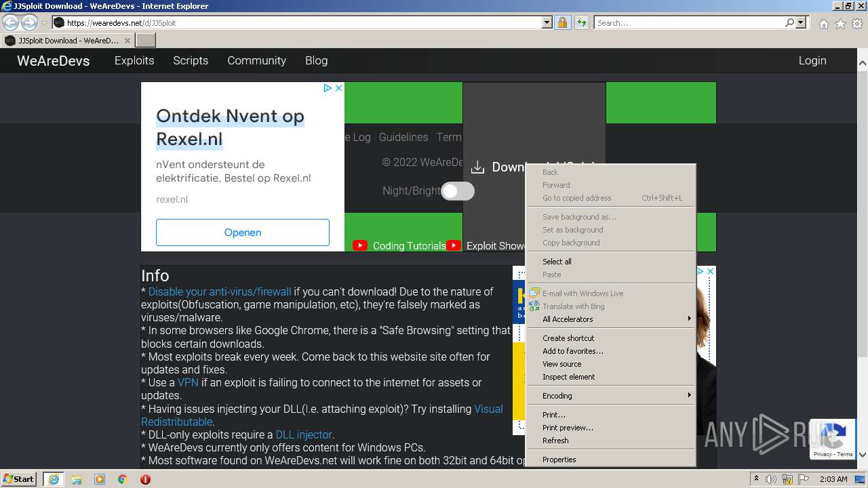868x488 pixels.
Task: Click the download arrow icon
Action: click(478, 167)
